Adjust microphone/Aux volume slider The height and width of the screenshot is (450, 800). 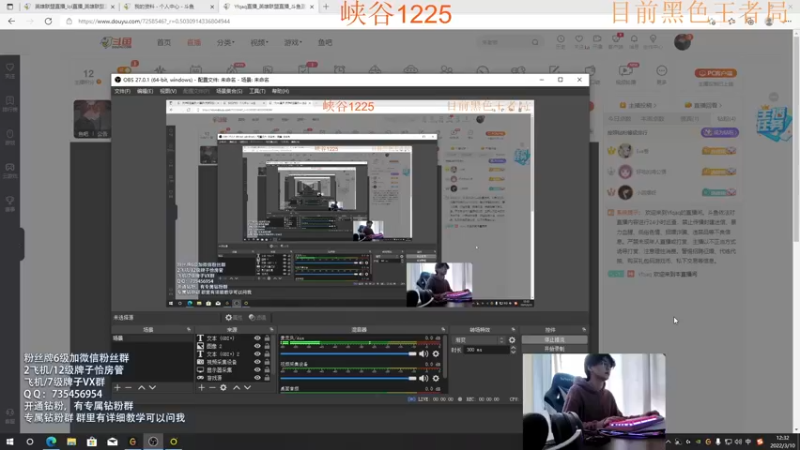click(x=348, y=354)
